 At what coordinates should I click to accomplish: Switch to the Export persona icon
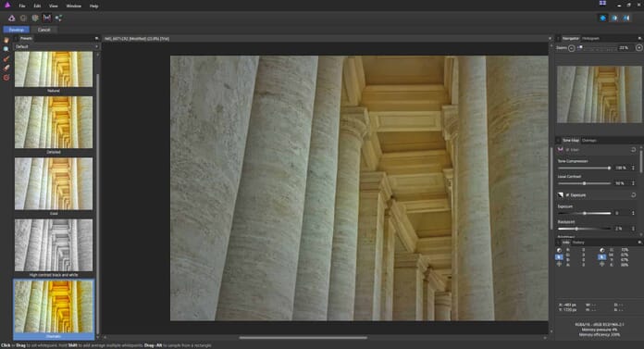pyautogui.click(x=58, y=19)
